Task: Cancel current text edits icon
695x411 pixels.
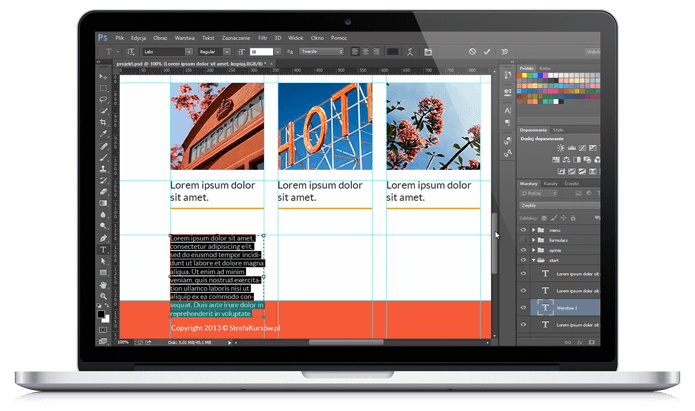Action: (x=472, y=50)
